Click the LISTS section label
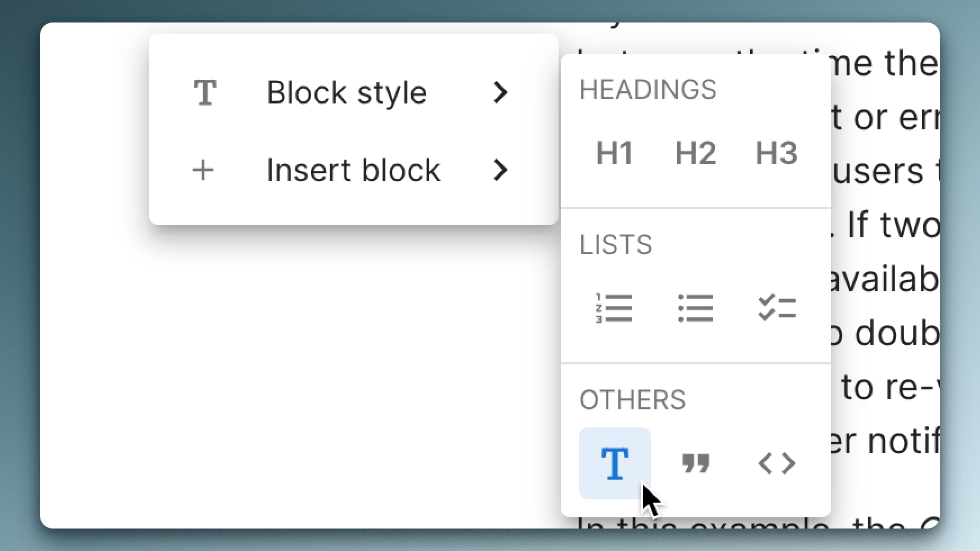This screenshot has height=551, width=980. [617, 244]
